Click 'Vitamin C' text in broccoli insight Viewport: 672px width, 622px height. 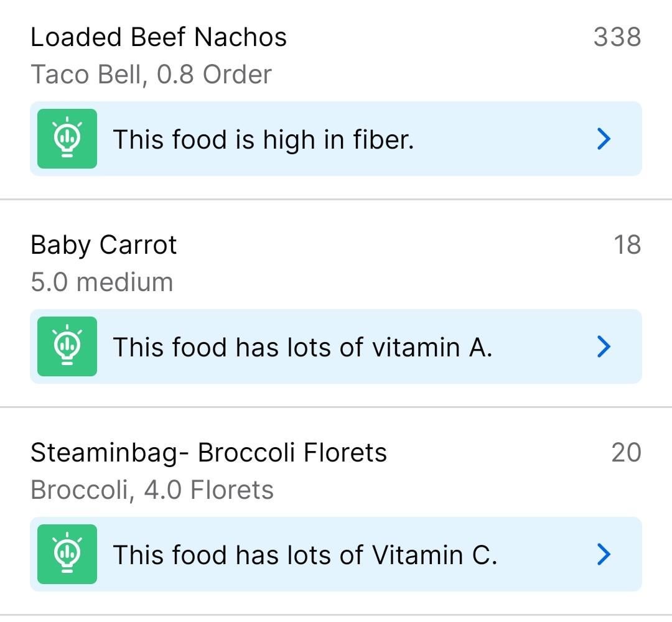pos(434,555)
